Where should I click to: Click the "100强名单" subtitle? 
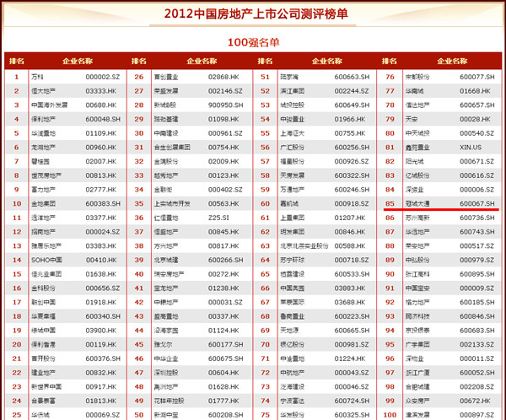tap(254, 42)
